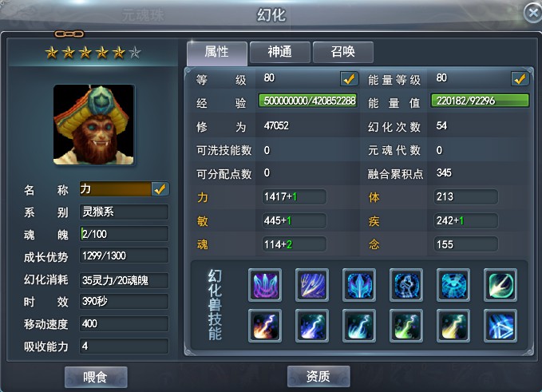Confirm name with the 名称 checkmark
Screen dimensions: 542x392
(x=160, y=189)
